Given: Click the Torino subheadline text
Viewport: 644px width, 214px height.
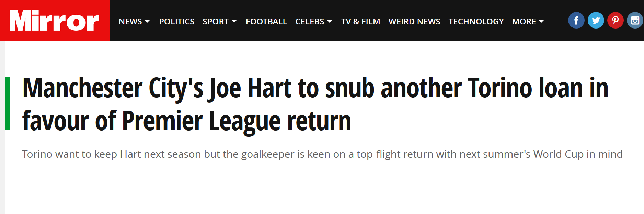Looking at the screenshot, I should pyautogui.click(x=322, y=154).
